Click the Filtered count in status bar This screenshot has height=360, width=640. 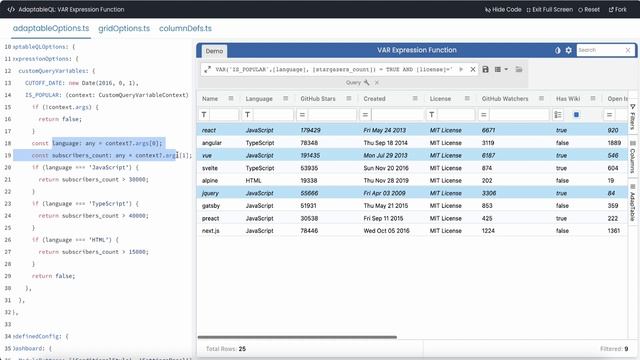coord(614,349)
